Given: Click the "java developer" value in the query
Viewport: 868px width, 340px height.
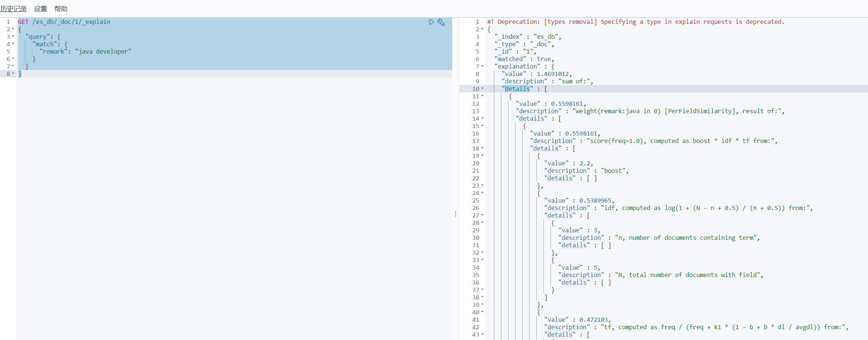Looking at the screenshot, I should (x=103, y=52).
